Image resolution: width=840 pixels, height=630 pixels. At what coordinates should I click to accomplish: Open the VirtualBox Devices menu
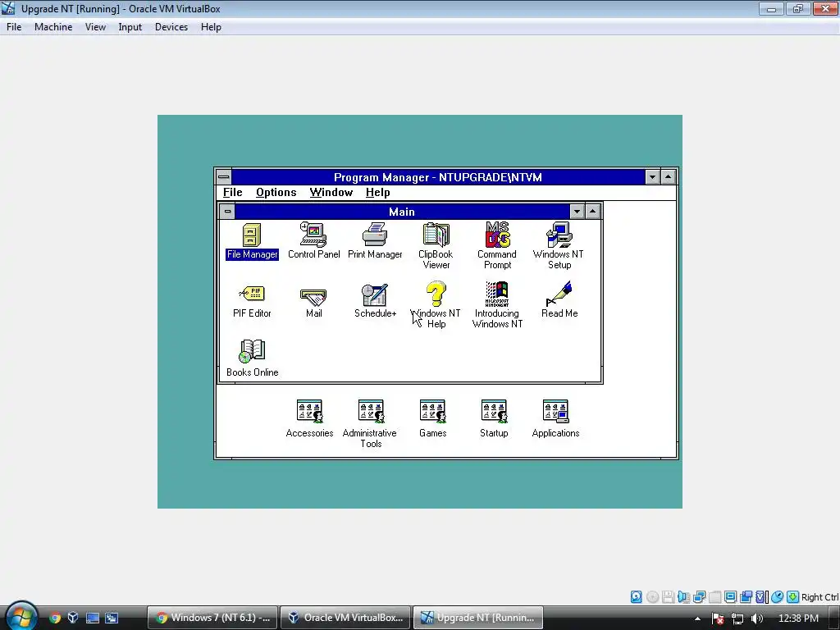171,27
